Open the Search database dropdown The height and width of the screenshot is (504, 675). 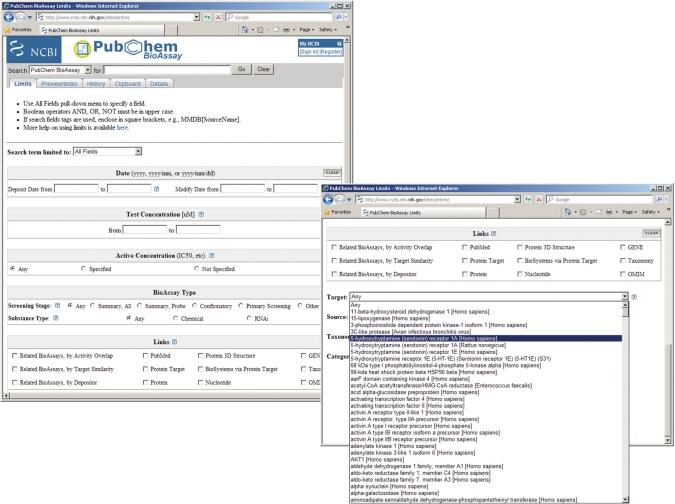click(60, 70)
